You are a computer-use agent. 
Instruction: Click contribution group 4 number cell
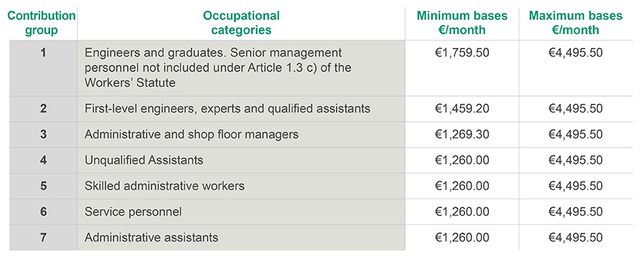(x=44, y=160)
